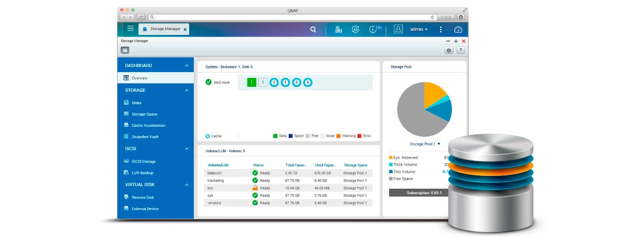
Task: Click the DataVol1 Ready status check
Action: 255,173
